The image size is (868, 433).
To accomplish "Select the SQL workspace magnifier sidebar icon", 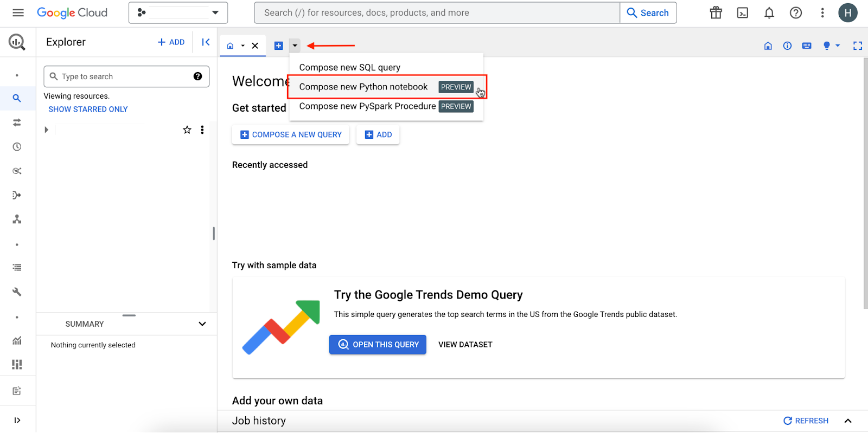I will [17, 98].
